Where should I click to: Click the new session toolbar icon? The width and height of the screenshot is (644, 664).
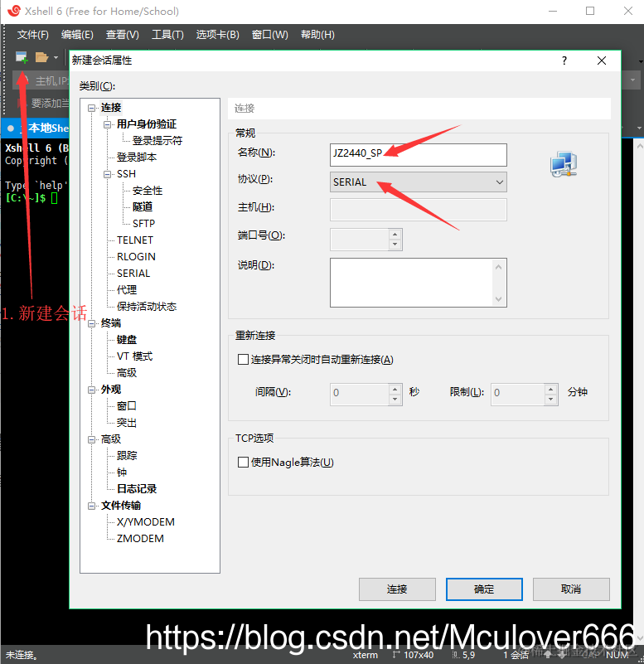pyautogui.click(x=22, y=56)
